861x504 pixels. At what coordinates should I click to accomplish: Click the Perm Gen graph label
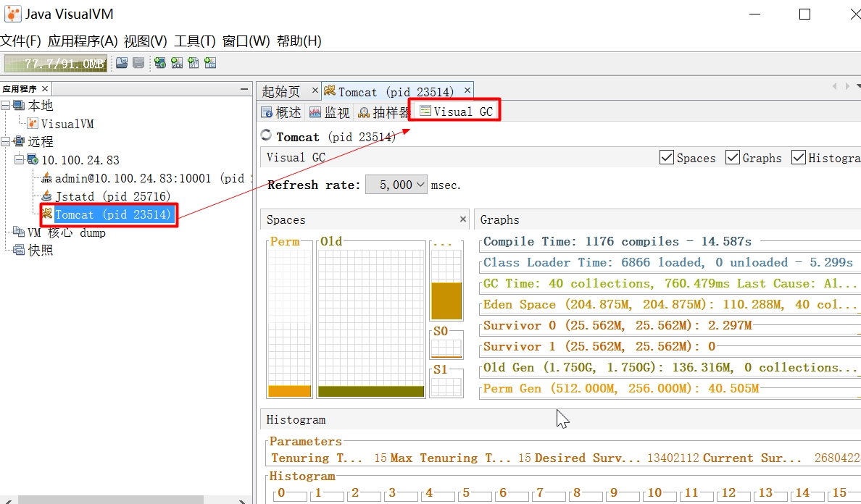621,388
